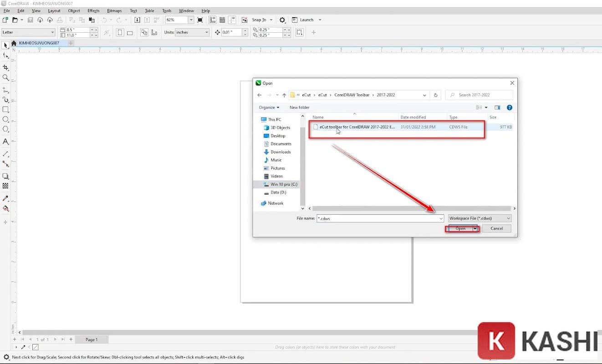Toggle the preview pane in Open dialog
The height and width of the screenshot is (364, 602).
(497, 107)
